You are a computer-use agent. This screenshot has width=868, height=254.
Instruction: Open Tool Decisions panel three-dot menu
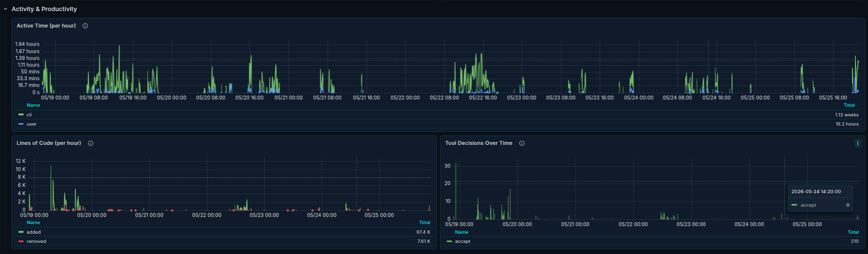click(858, 143)
